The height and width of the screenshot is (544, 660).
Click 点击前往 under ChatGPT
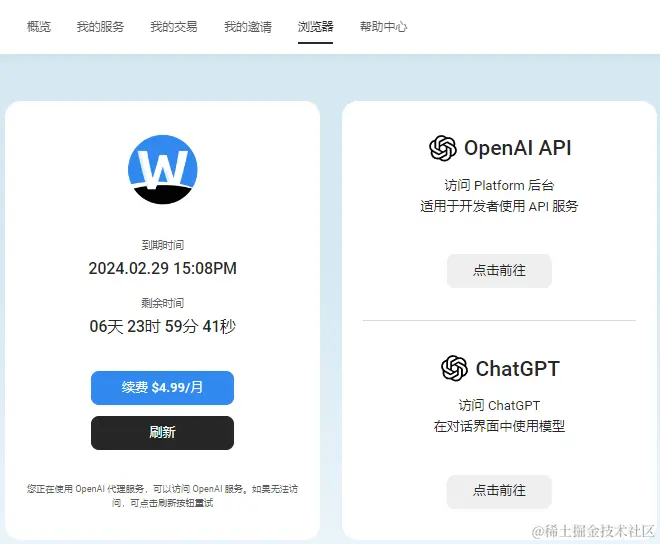pos(499,491)
